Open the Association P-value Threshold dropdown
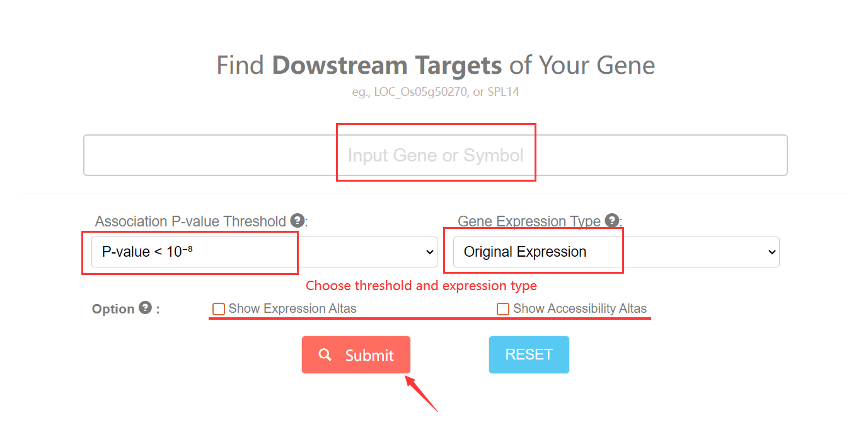Screen dimensions: 868x427 tap(263, 252)
